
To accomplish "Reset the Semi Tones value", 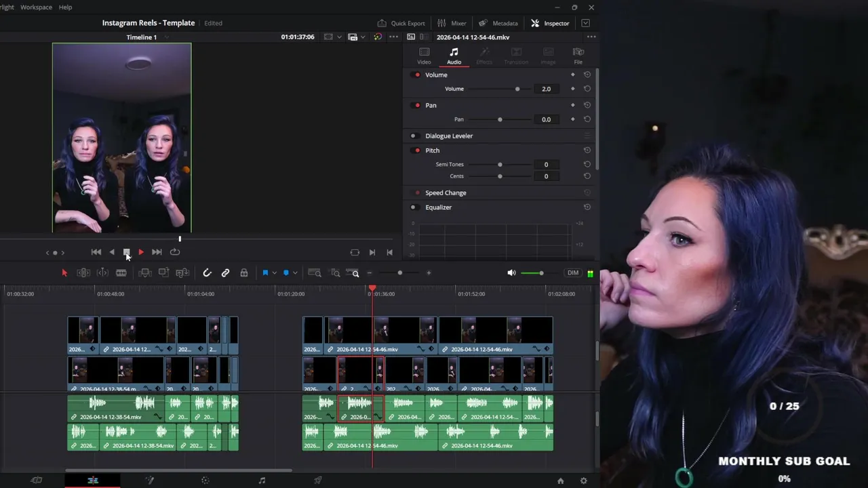I will (587, 164).
